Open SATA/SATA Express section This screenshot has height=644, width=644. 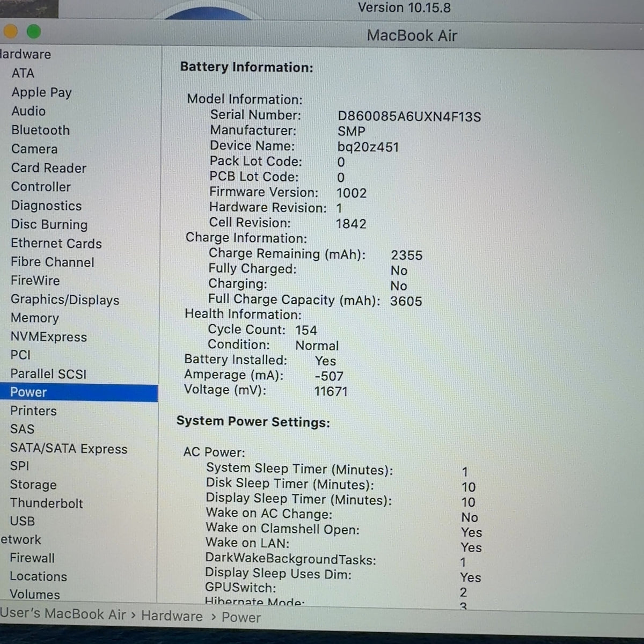coord(69,448)
